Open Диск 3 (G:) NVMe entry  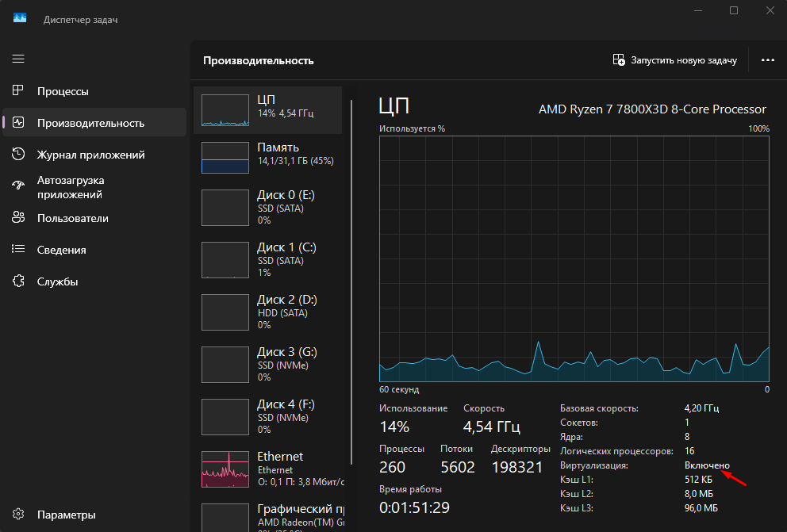pyautogui.click(x=267, y=364)
